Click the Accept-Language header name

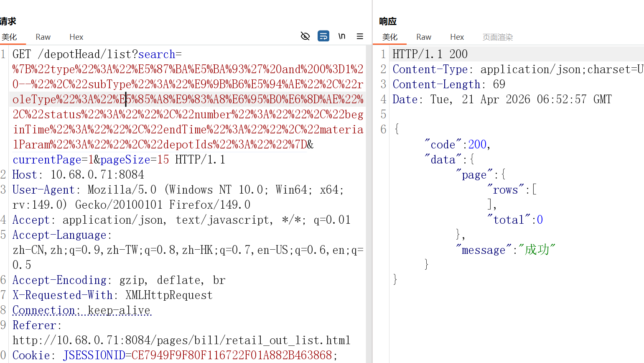pyautogui.click(x=59, y=235)
